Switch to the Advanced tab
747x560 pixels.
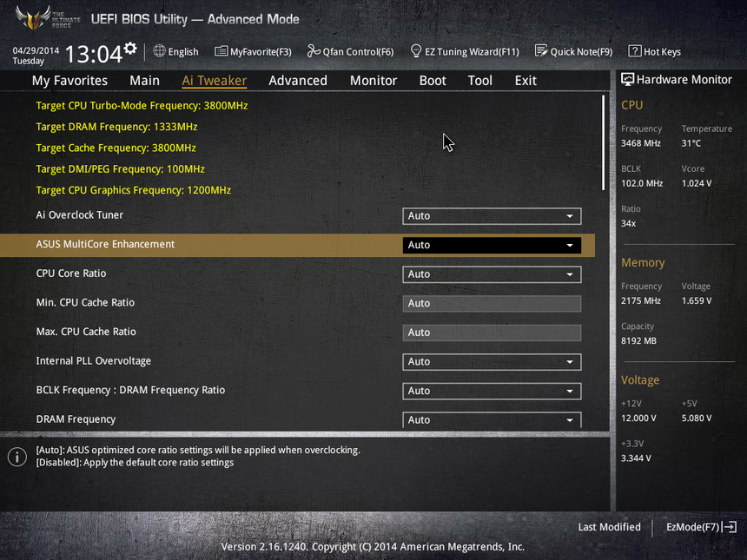point(298,81)
